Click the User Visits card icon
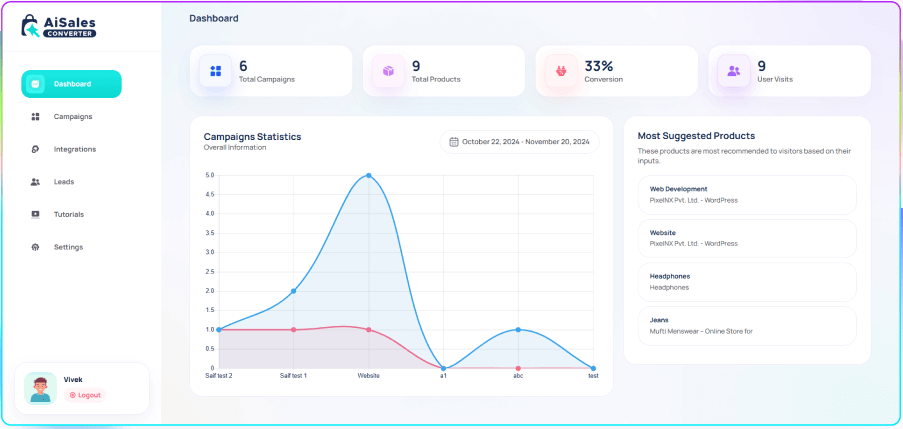The height and width of the screenshot is (429, 903). (734, 71)
